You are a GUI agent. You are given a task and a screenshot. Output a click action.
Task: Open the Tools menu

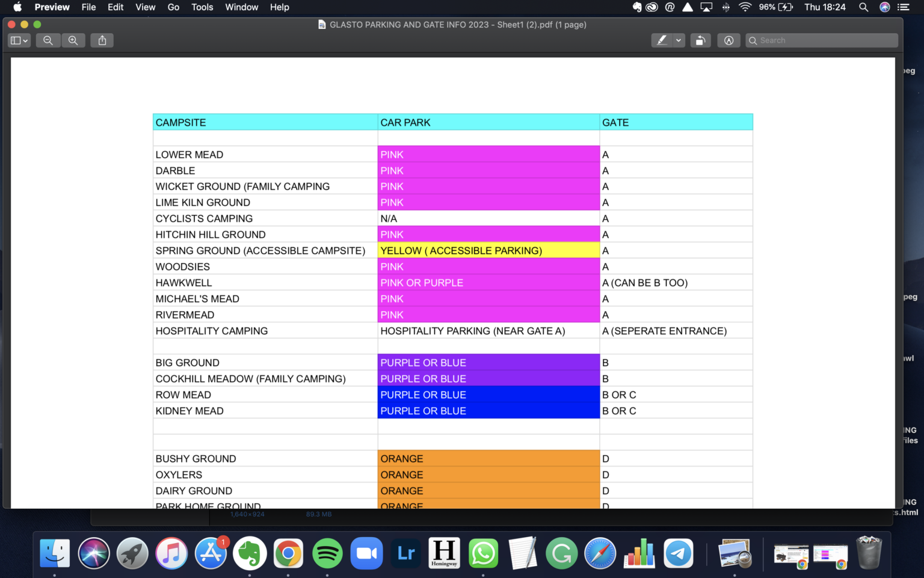point(202,7)
